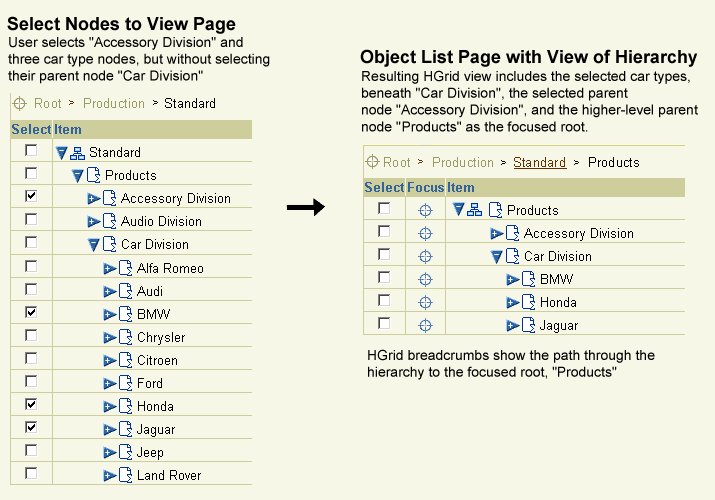The height and width of the screenshot is (500, 715).
Task: Uncheck the Accessory Division checkbox in left tree
Action: pos(31,196)
